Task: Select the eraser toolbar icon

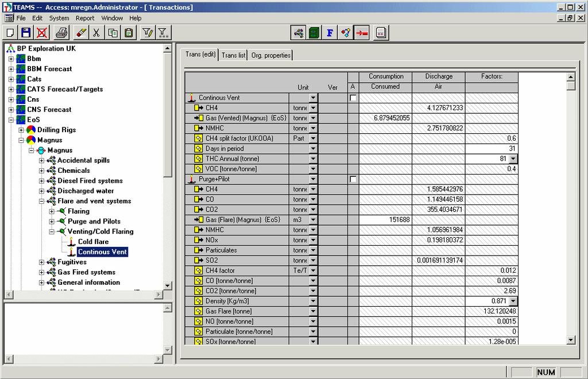Action: (x=81, y=33)
